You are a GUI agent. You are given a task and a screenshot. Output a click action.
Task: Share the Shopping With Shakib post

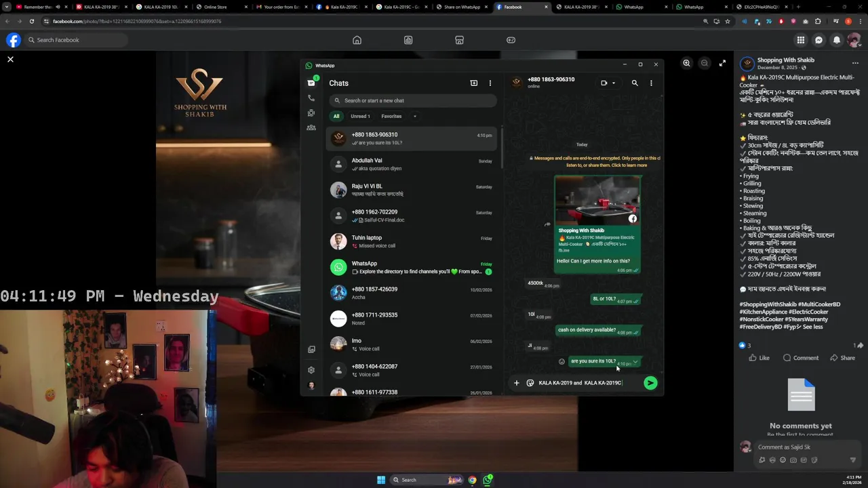click(x=842, y=358)
